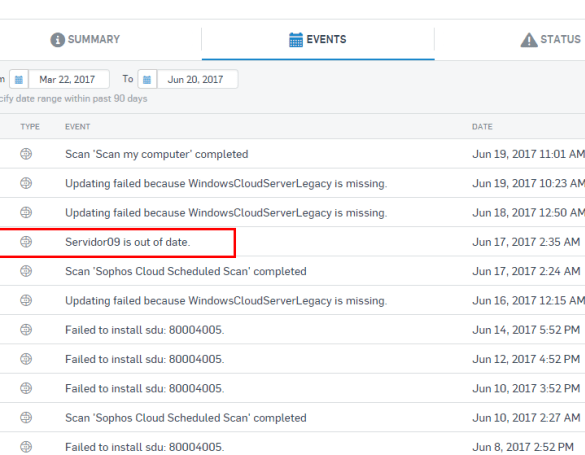Select Failed to install sdu event Jun 14
Image resolution: width=585 pixels, height=455 pixels.
[145, 330]
